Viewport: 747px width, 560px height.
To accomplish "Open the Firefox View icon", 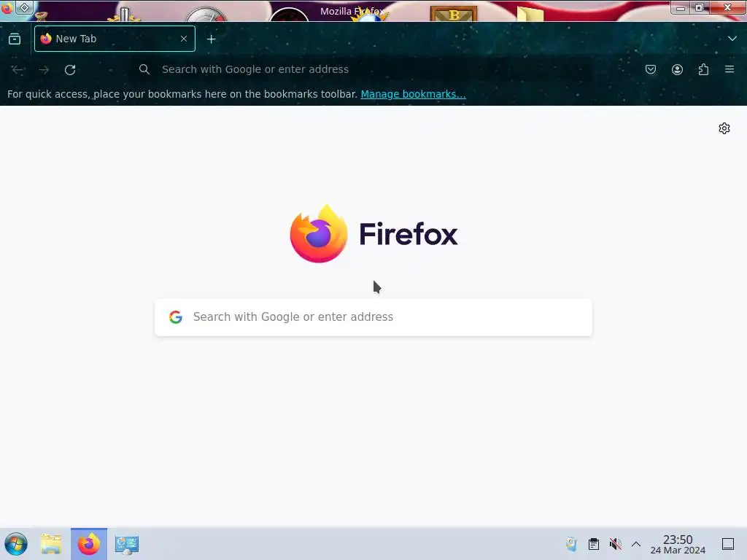I will 15,39.
